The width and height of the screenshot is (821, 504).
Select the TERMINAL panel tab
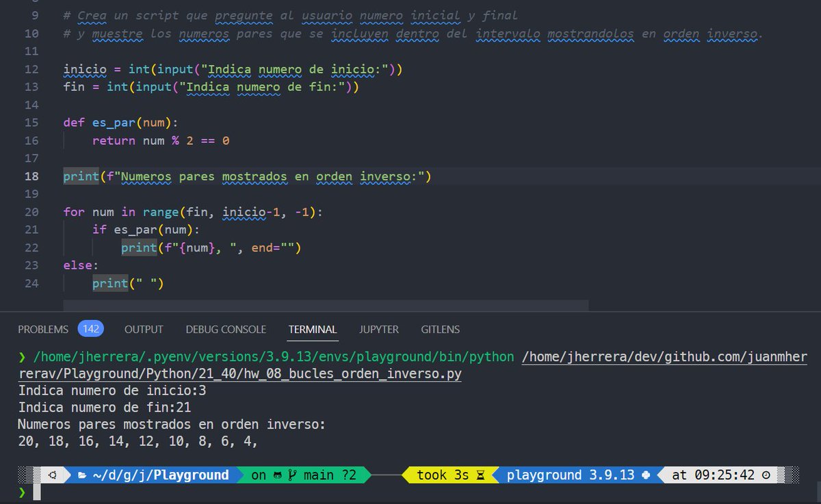point(313,330)
